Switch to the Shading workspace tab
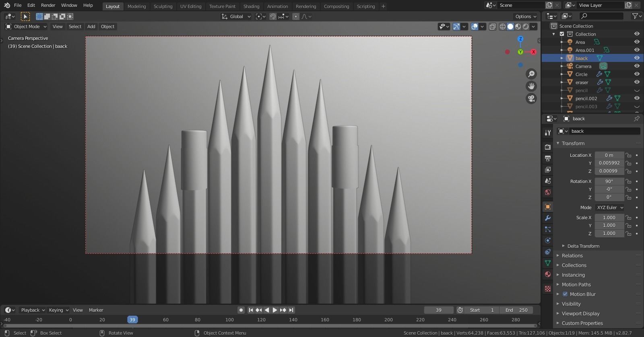The image size is (644, 337). (251, 6)
